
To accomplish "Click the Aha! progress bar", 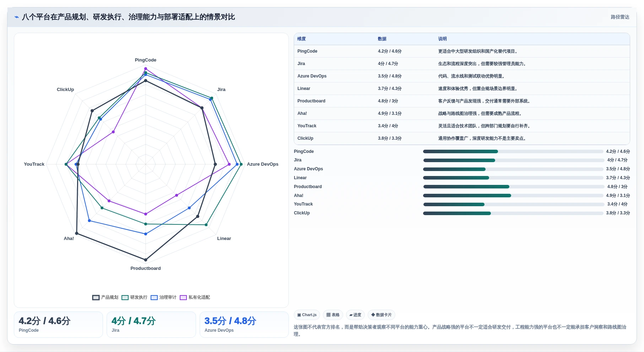I will [x=513, y=196].
